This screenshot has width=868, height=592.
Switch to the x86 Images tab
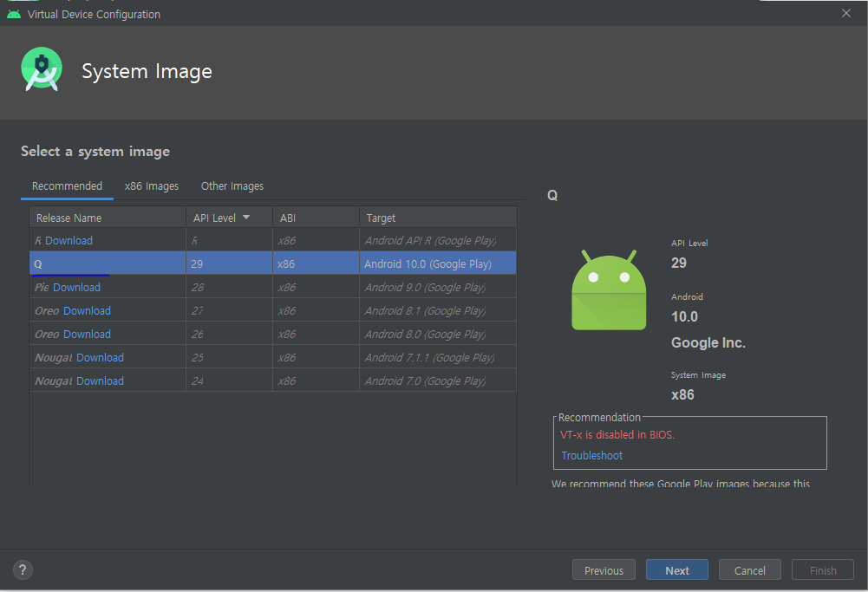[x=151, y=185]
